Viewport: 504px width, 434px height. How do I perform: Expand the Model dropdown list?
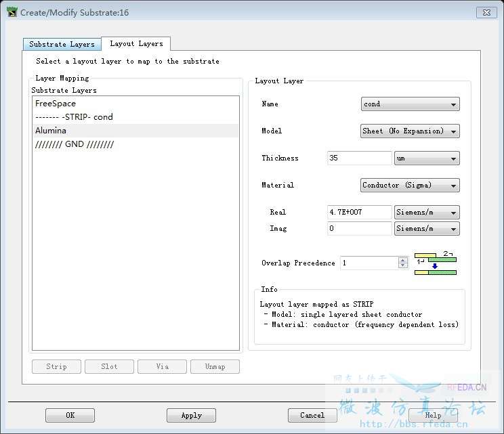(x=410, y=131)
